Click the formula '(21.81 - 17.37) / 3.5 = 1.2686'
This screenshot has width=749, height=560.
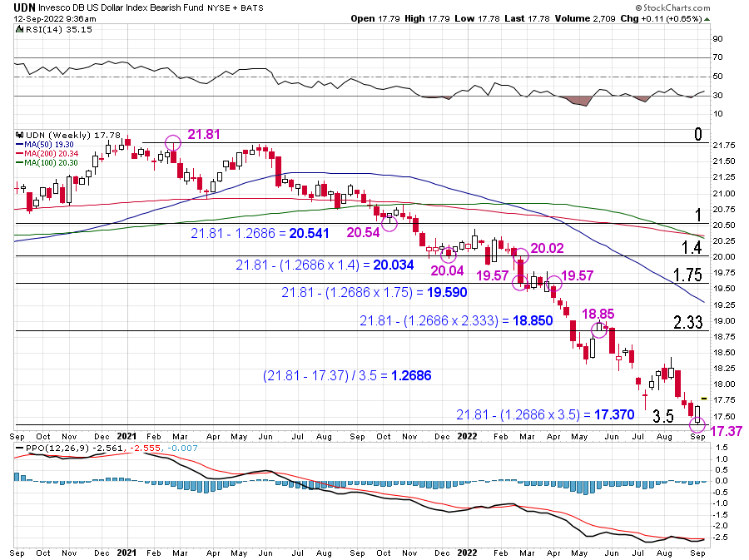347,376
